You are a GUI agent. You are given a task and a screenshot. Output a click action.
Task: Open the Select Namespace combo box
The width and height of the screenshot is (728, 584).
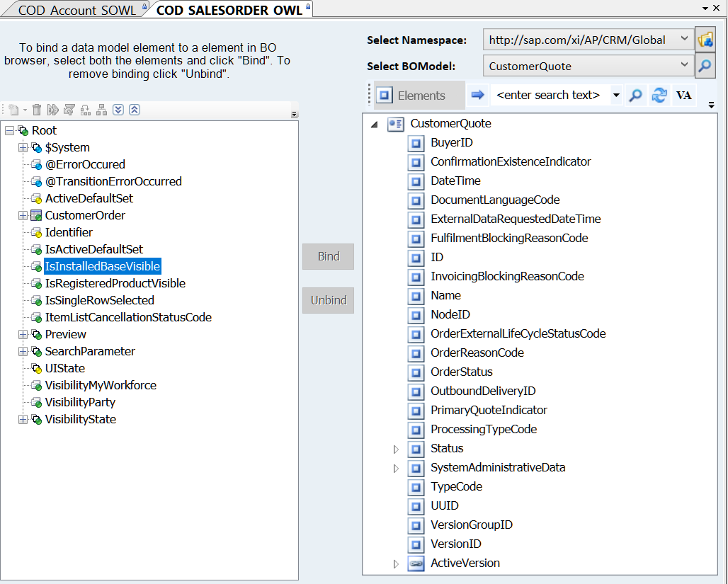tap(588, 40)
